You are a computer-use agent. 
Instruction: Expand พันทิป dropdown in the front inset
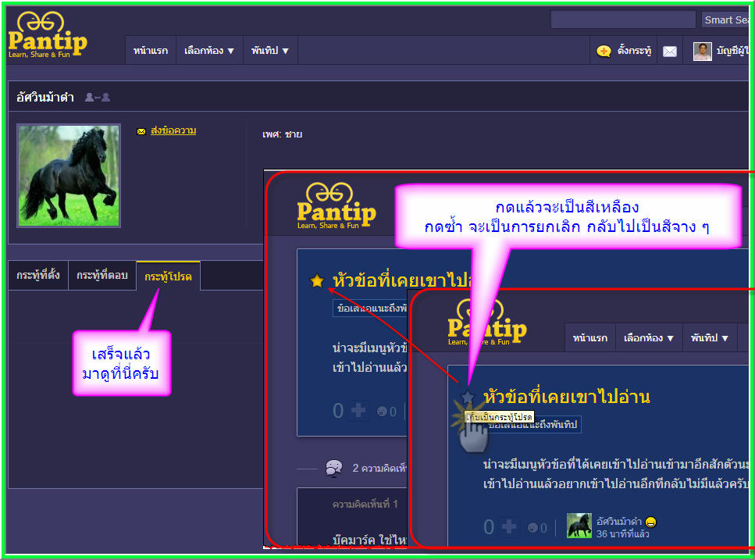coord(709,337)
